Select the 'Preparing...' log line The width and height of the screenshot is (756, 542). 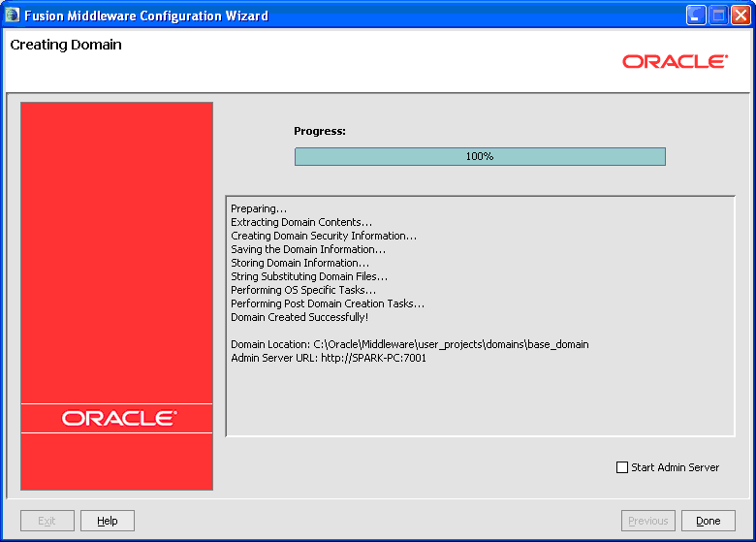259,208
